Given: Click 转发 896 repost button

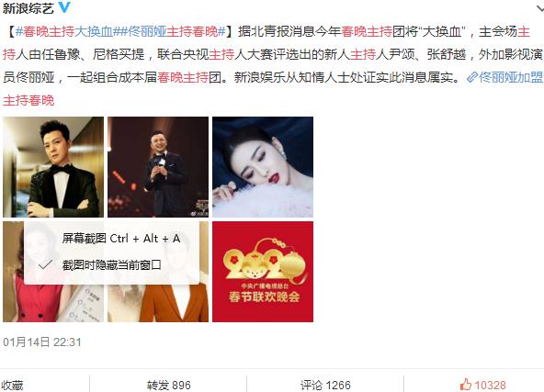Looking at the screenshot, I should (x=168, y=385).
